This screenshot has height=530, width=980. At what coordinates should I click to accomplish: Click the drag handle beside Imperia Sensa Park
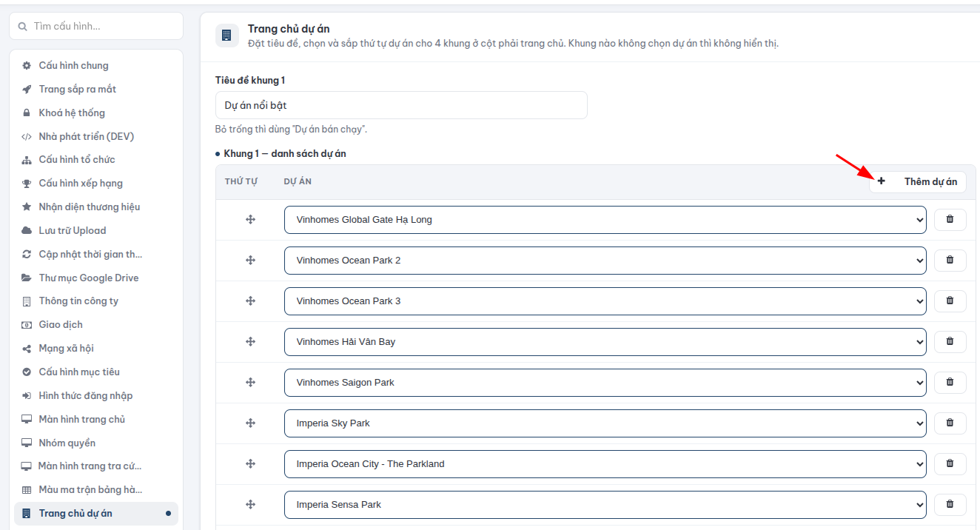(250, 505)
